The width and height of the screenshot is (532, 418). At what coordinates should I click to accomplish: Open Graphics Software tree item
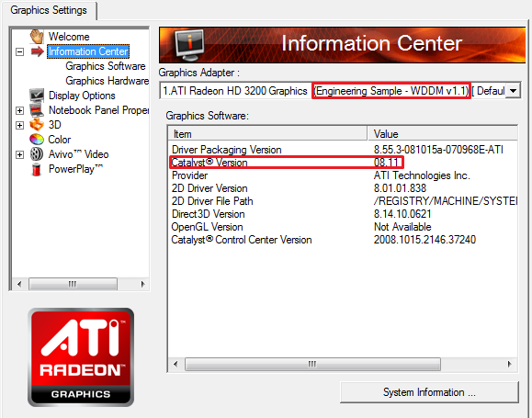tap(106, 66)
